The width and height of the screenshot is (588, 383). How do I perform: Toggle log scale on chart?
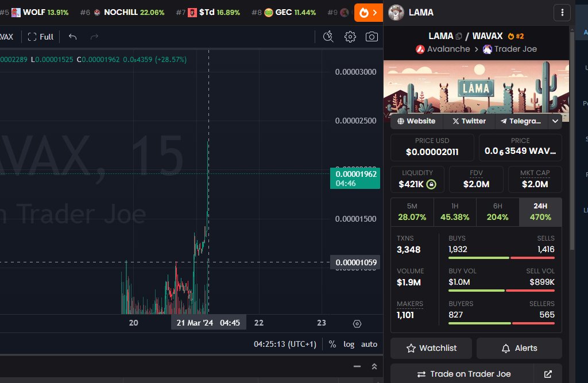coord(349,345)
